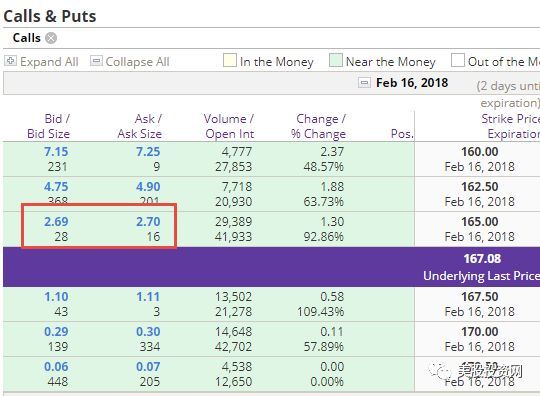The height and width of the screenshot is (396, 540).
Task: Click the Collapse All minus icon
Action: 96,61
